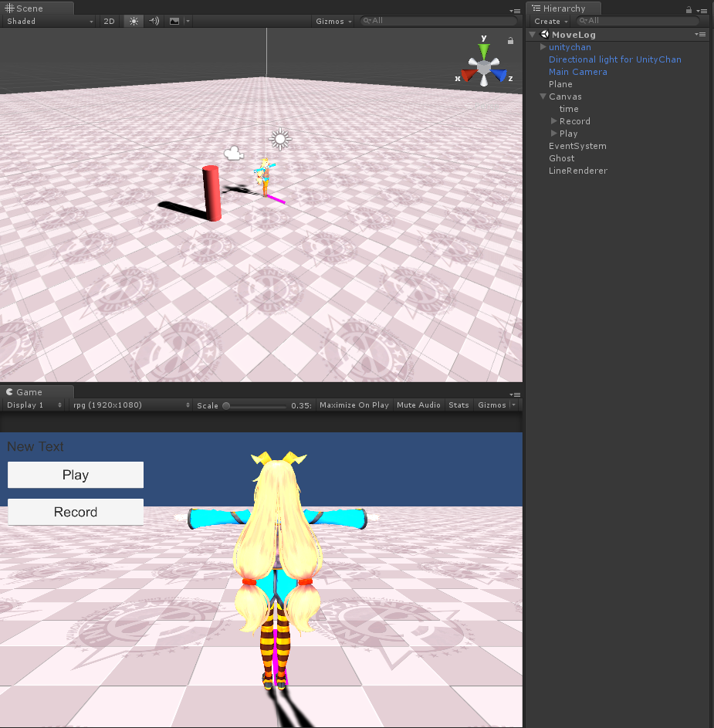This screenshot has width=714, height=728.
Task: Select the red cylinder in scene
Action: (x=211, y=193)
